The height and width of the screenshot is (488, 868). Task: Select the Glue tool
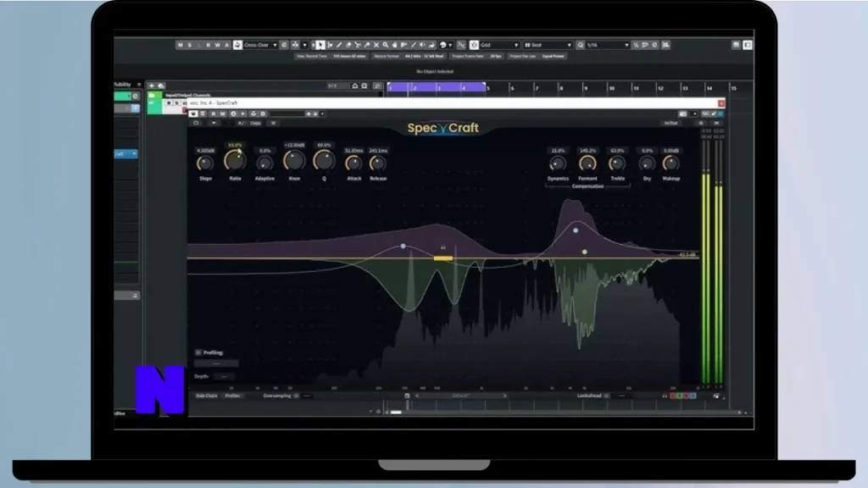[x=367, y=45]
